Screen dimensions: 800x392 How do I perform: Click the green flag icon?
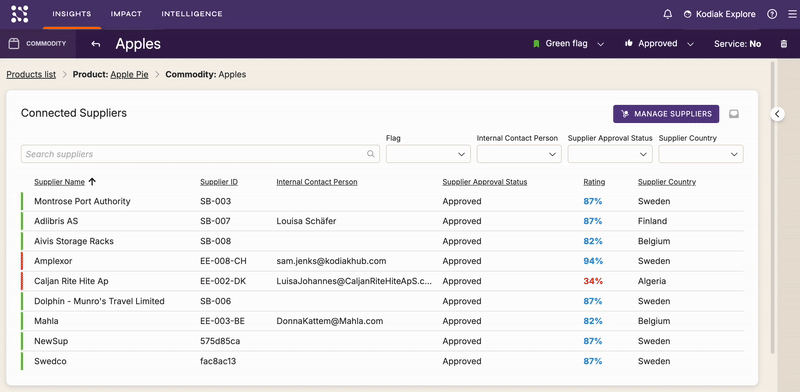[536, 44]
